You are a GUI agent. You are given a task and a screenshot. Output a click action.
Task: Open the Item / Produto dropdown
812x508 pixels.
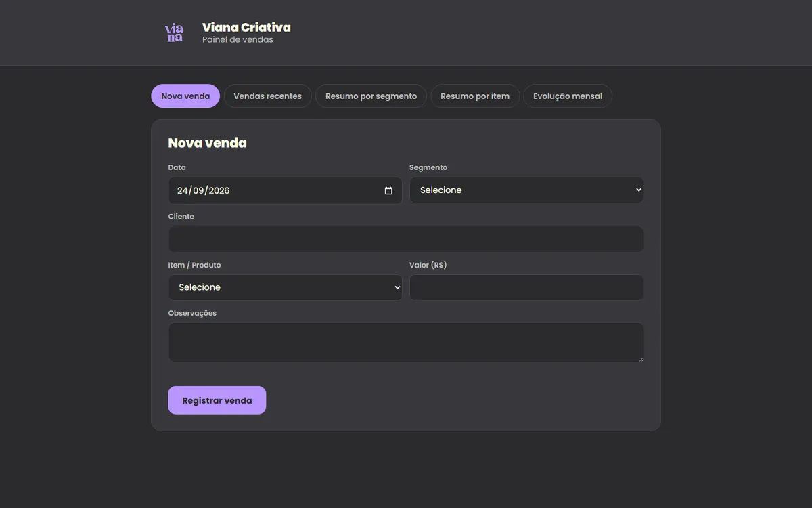pos(285,287)
